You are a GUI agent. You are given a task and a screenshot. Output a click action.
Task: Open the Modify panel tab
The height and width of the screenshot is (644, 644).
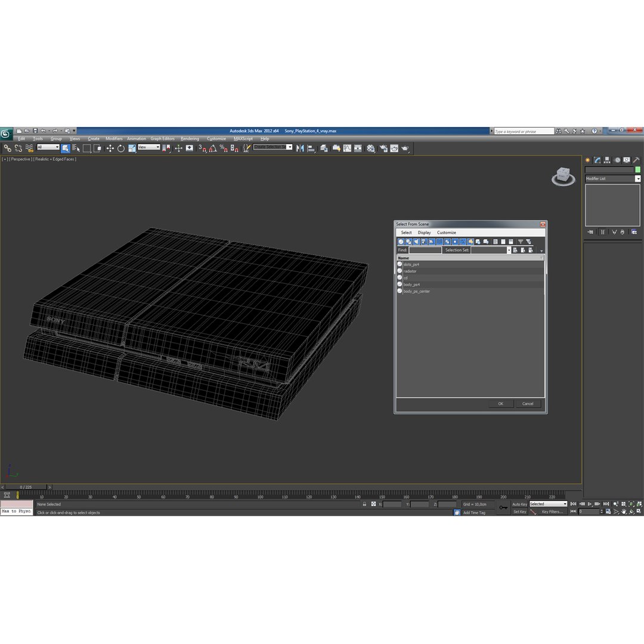point(597,160)
